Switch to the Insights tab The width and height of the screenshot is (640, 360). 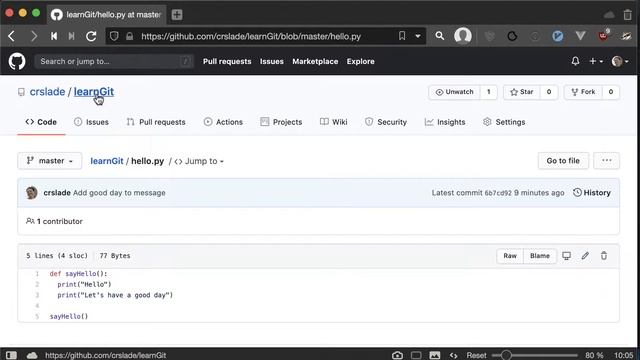(445, 122)
